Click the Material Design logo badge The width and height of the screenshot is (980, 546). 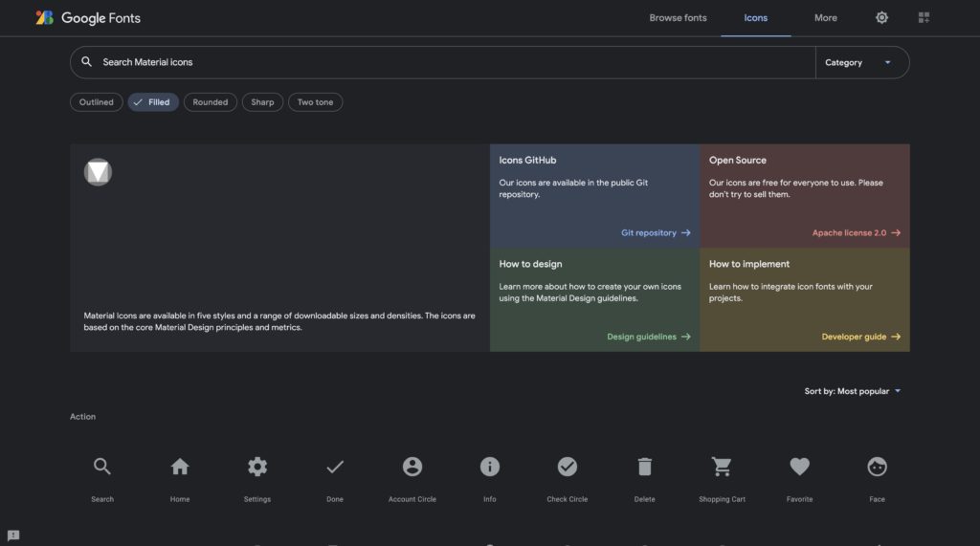(x=98, y=172)
